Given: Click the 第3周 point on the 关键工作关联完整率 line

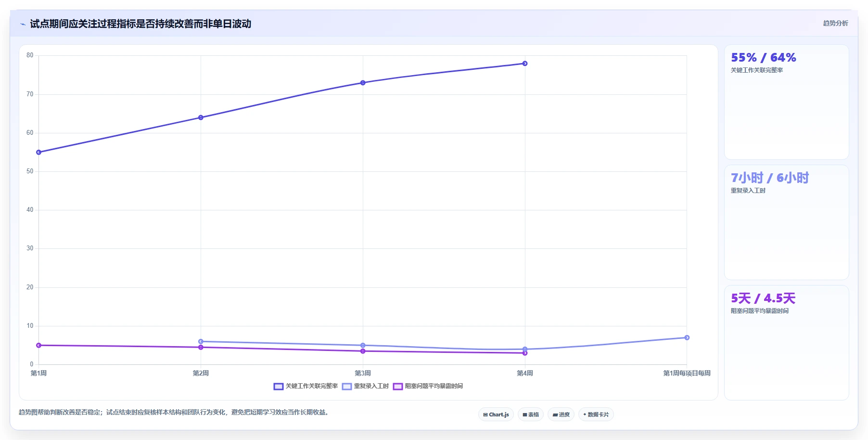Looking at the screenshot, I should pos(363,83).
